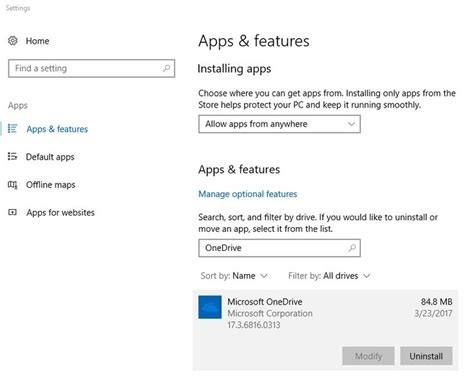Click the magnifier in Find a setting

coord(166,68)
